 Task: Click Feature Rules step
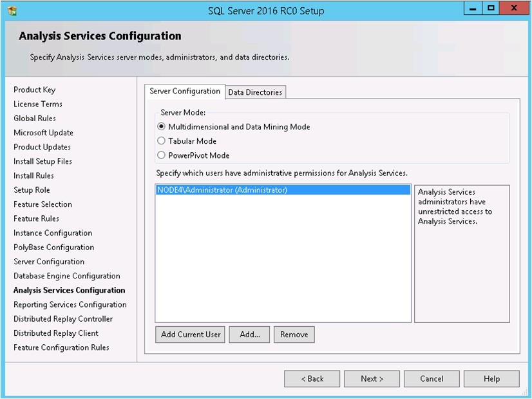click(x=36, y=219)
